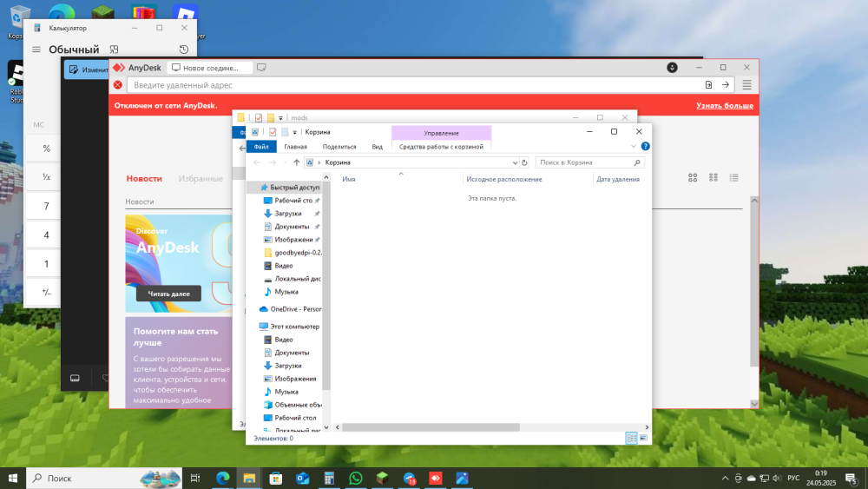Switch Корзина to large icons view
This screenshot has height=489, width=868.
pyautogui.click(x=643, y=438)
